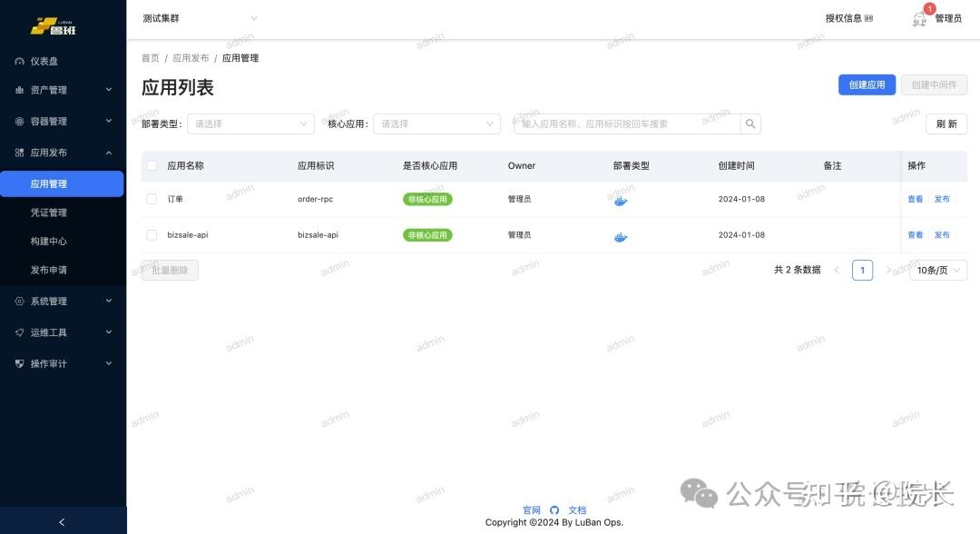Click the 创建应用 button
The width and height of the screenshot is (980, 534).
[x=866, y=84]
